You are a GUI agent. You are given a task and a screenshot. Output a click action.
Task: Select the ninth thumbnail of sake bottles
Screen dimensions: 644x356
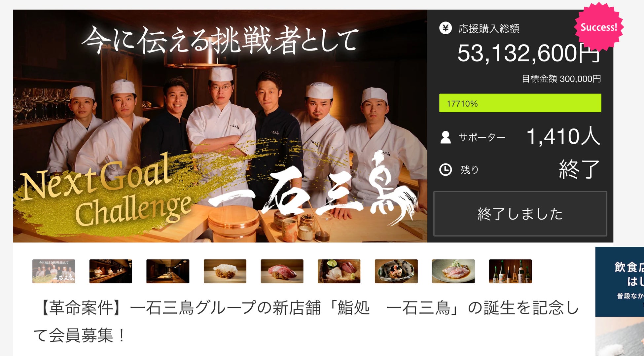510,271
